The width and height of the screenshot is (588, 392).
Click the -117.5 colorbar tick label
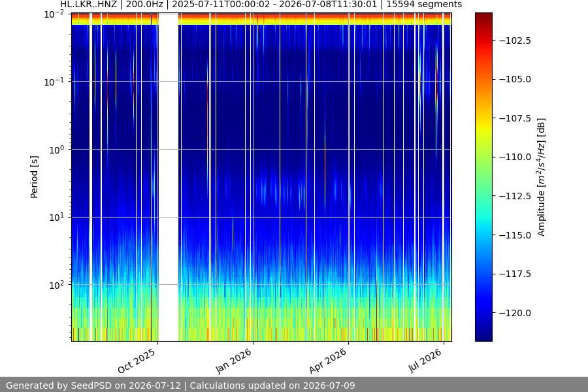coord(515,274)
